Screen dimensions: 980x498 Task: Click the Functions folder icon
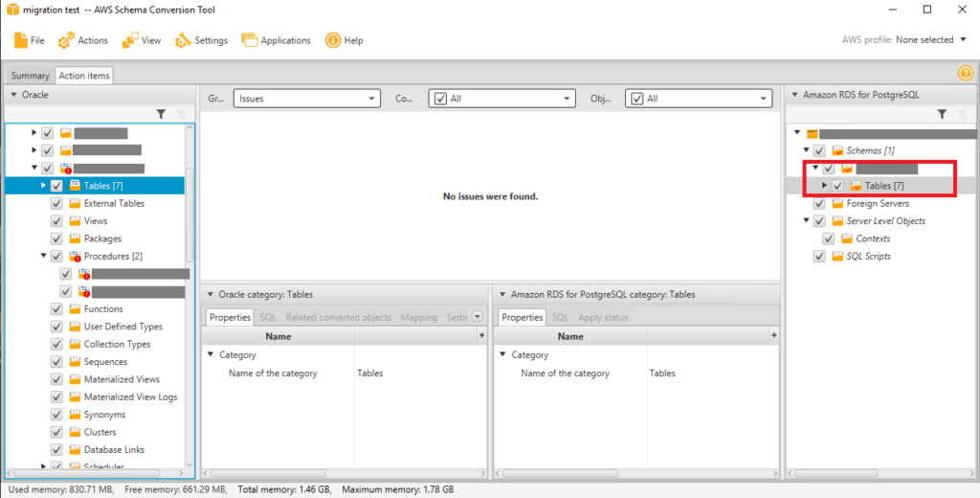pyautogui.click(x=75, y=309)
